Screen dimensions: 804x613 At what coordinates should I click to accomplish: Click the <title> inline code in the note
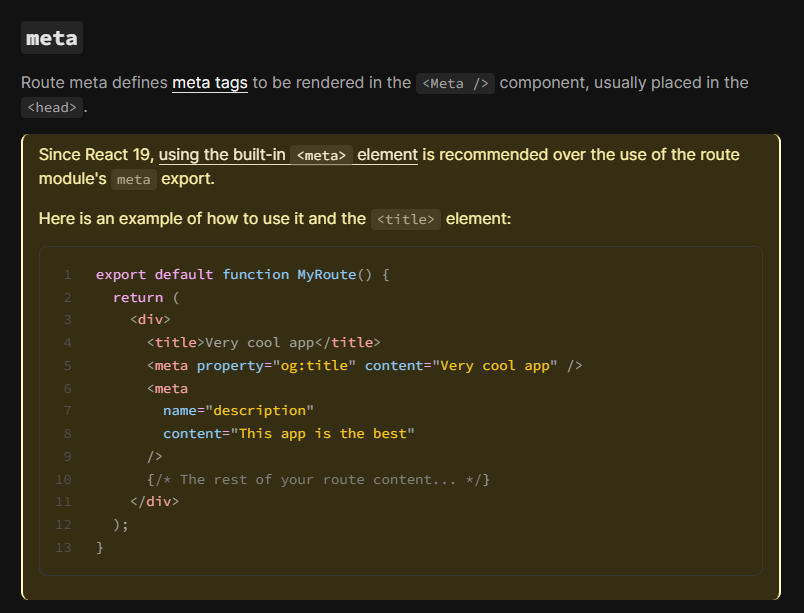[405, 219]
